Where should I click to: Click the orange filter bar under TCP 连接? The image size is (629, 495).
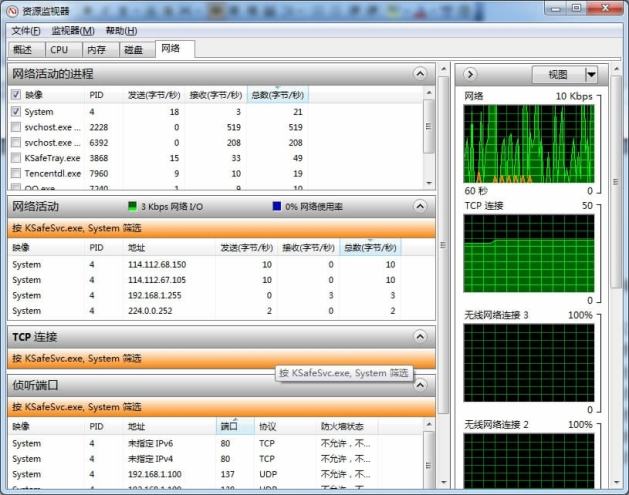point(221,358)
